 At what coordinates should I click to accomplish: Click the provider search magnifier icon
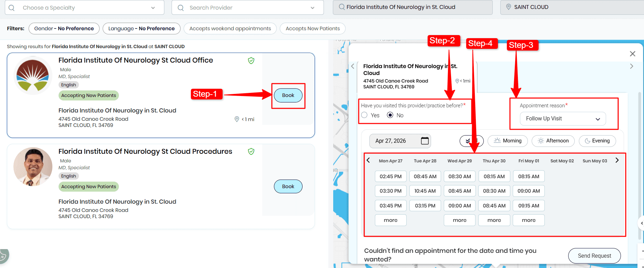click(181, 8)
